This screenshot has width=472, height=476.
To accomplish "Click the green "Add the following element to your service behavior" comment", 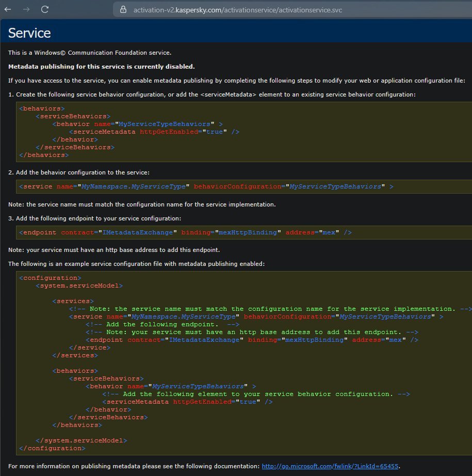I will click(256, 394).
